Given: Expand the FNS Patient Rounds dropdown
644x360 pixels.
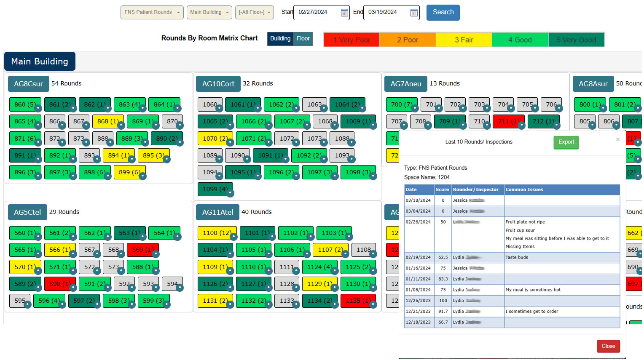Looking at the screenshot, I should [x=152, y=13].
